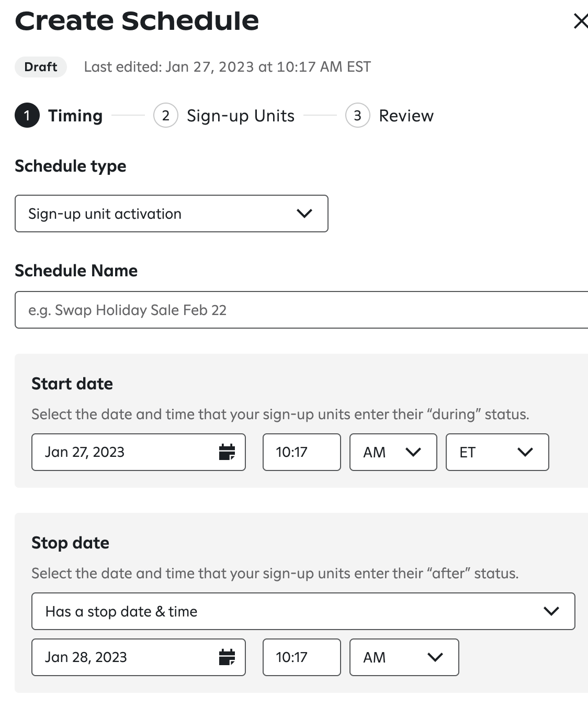This screenshot has height=718, width=588.
Task: Click the step 1 Timing circle
Action: 27,116
